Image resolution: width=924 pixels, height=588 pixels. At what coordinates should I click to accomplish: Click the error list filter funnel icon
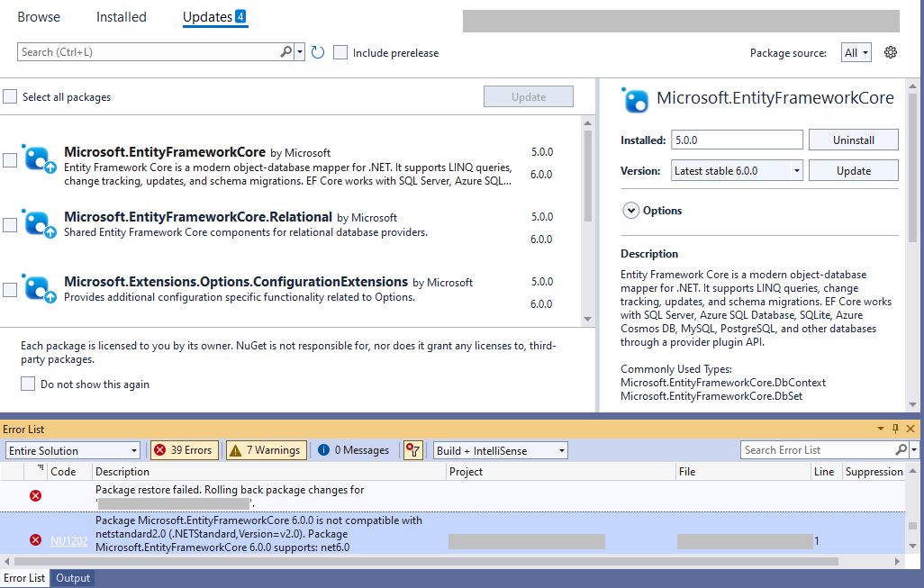(413, 451)
